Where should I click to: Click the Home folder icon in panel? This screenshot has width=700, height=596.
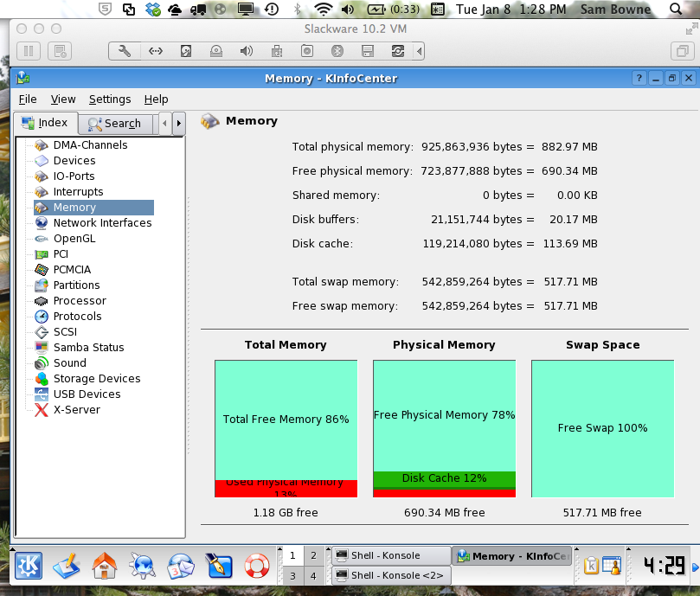[104, 566]
